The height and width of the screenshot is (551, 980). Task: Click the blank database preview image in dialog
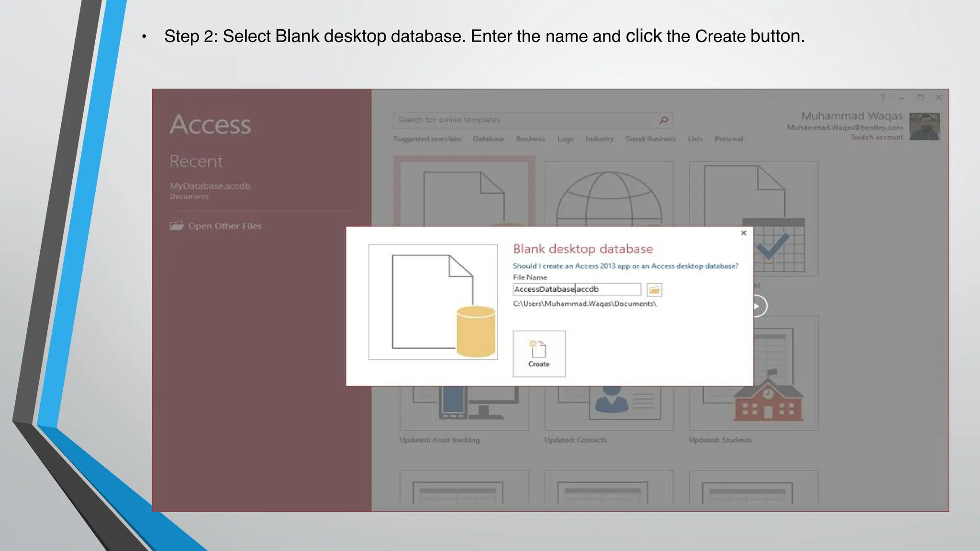pos(433,302)
